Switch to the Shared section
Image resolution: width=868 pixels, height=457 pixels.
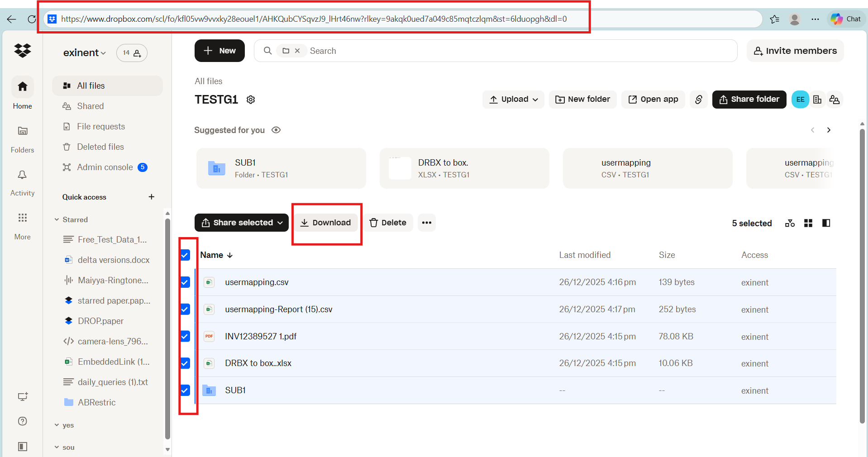click(x=89, y=106)
